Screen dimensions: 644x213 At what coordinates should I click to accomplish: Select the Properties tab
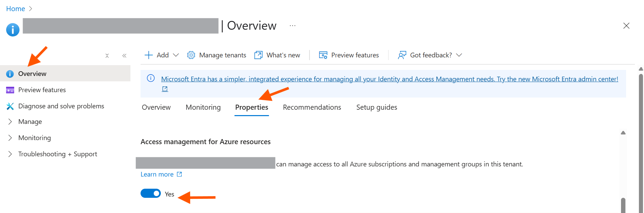pyautogui.click(x=252, y=107)
